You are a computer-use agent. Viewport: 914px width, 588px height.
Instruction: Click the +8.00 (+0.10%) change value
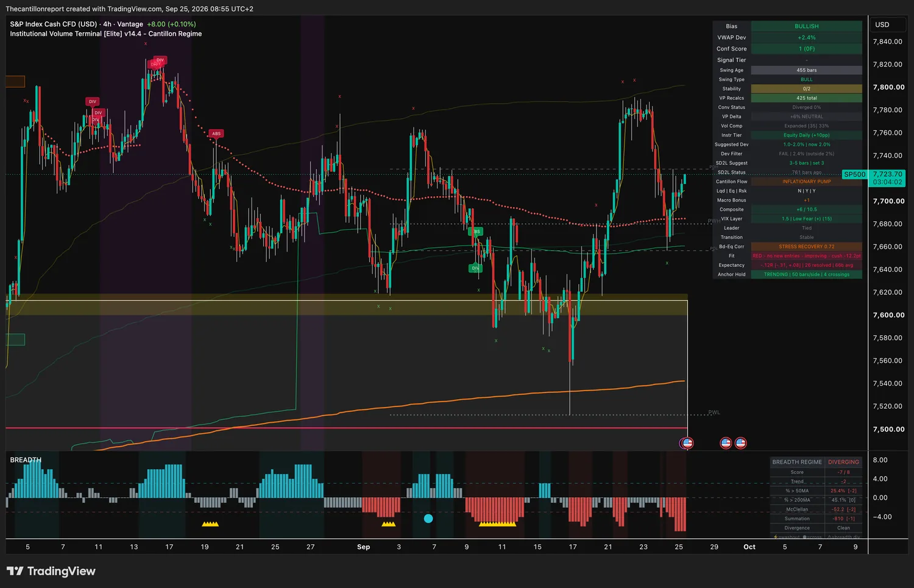171,24
